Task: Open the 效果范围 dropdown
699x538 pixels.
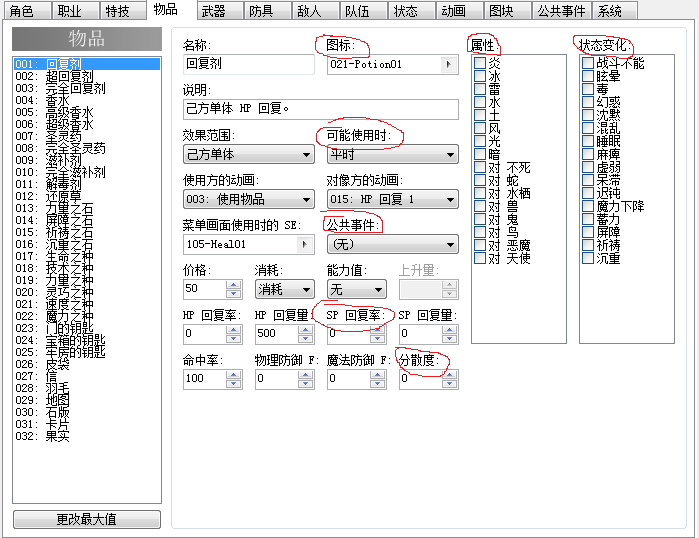Action: (249, 155)
